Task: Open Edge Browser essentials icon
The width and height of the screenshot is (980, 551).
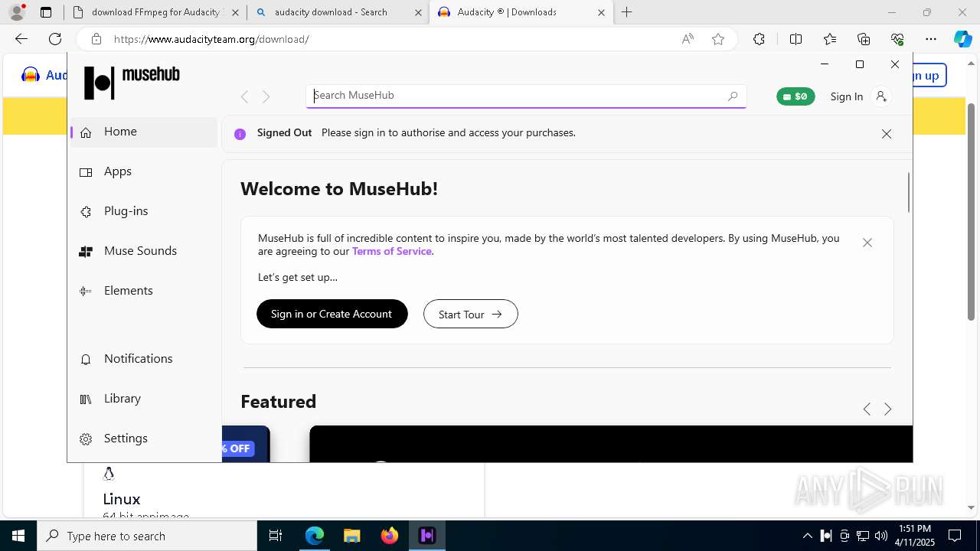Action: point(897,39)
